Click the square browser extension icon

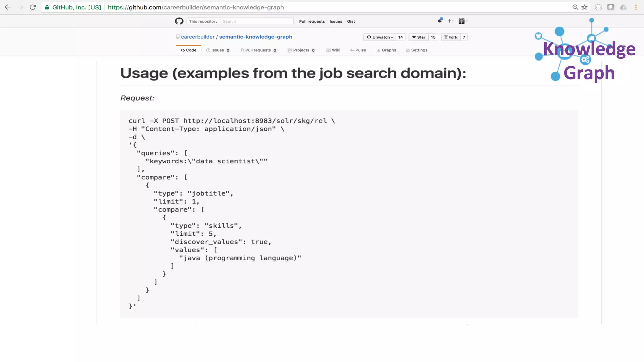[x=611, y=7]
